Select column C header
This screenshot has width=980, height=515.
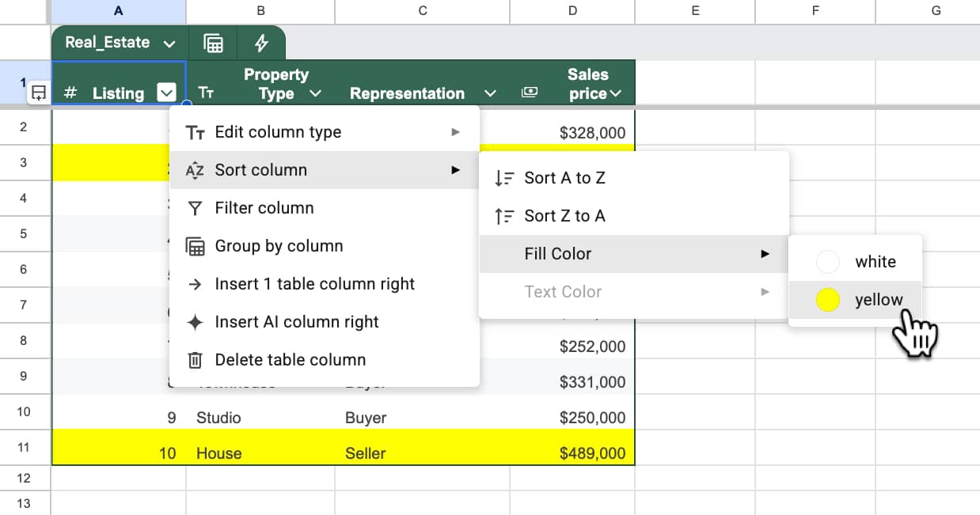423,11
